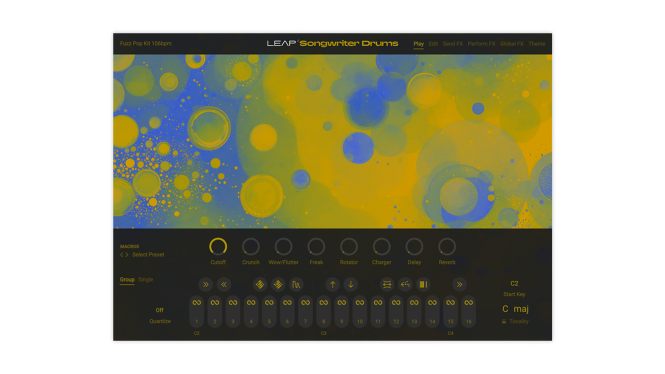The image size is (665, 374).
Task: Click the first diamond pattern icon next to the double-left arrow
Action: point(260,285)
